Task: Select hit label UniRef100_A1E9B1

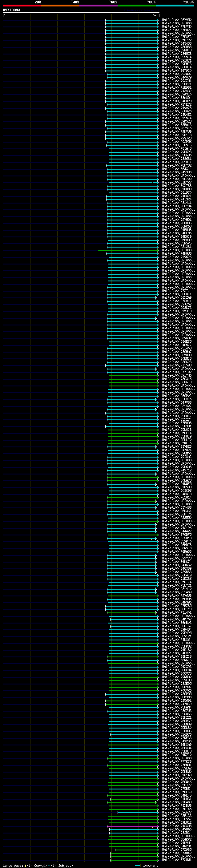Action: tap(177, 88)
